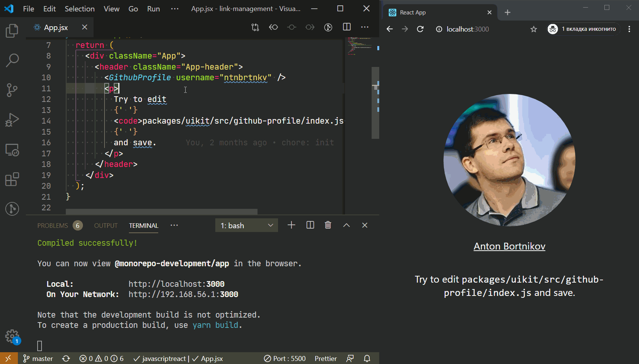This screenshot has height=364, width=639.
Task: Open the Run and Debug view
Action: pyautogui.click(x=12, y=120)
